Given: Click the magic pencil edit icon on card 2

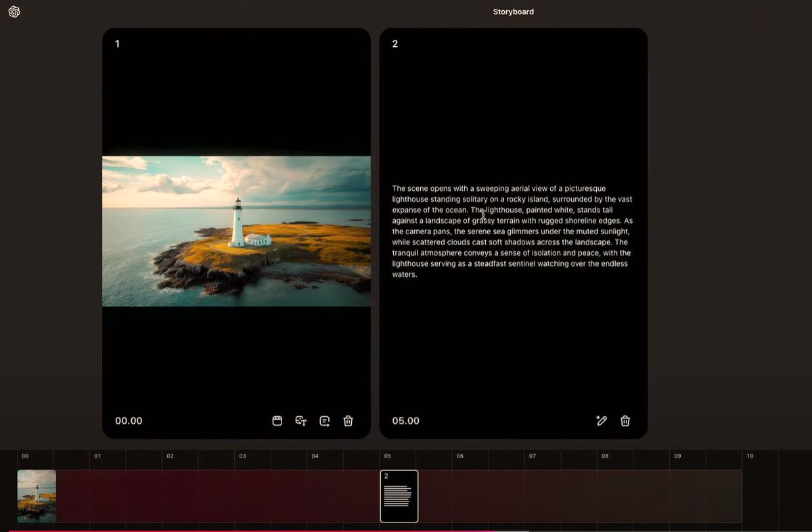Looking at the screenshot, I should (x=602, y=421).
